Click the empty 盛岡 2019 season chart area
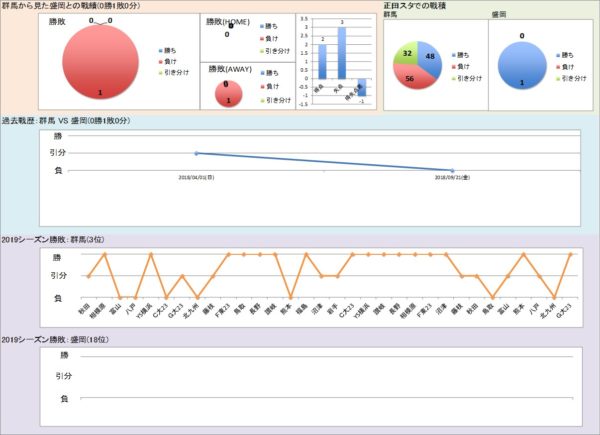 click(x=320, y=385)
